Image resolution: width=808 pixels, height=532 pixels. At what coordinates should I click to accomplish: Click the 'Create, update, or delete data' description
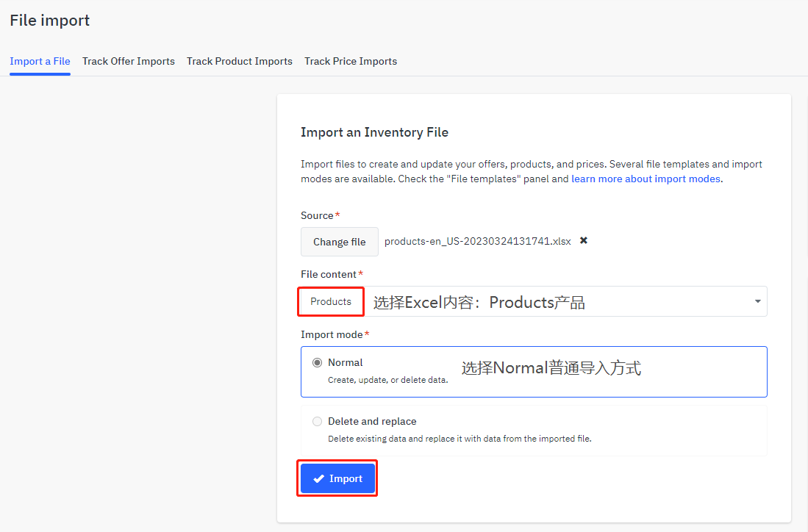(387, 380)
